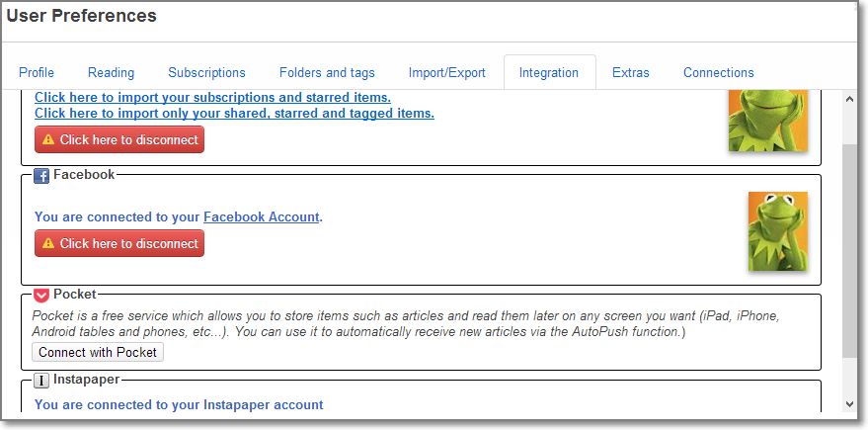
Task: Switch to the Reading tab
Action: point(112,72)
